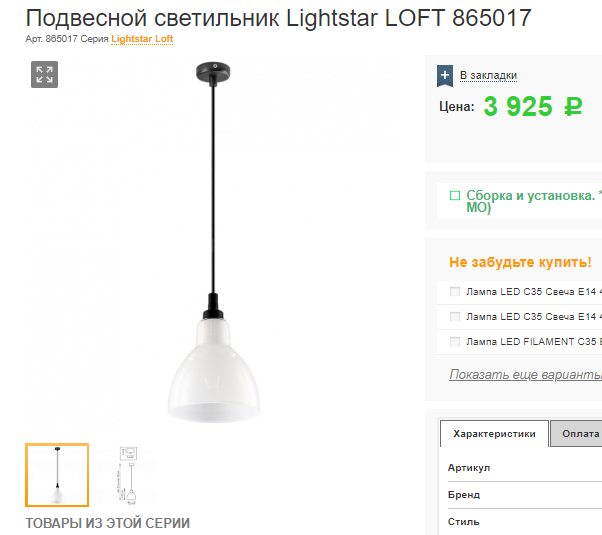
Task: Click the fullscreen expand image icon
Action: click(45, 75)
